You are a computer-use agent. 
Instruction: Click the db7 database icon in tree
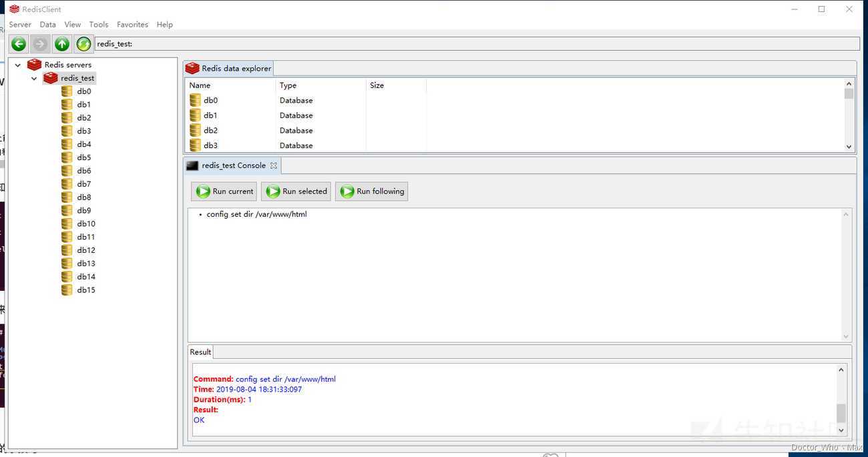click(x=67, y=184)
